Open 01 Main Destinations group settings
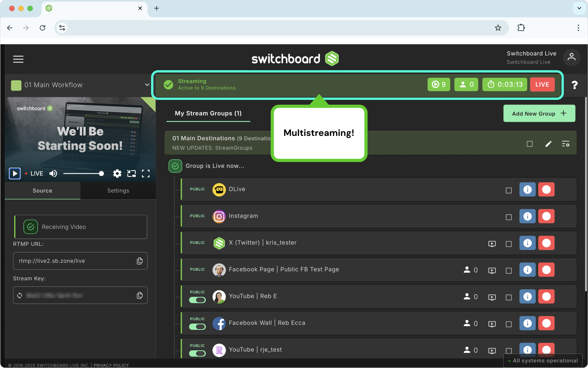 click(x=566, y=144)
